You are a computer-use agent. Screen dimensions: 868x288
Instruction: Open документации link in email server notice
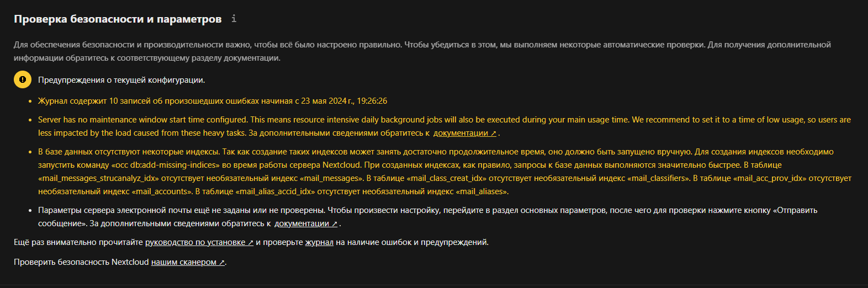click(302, 223)
